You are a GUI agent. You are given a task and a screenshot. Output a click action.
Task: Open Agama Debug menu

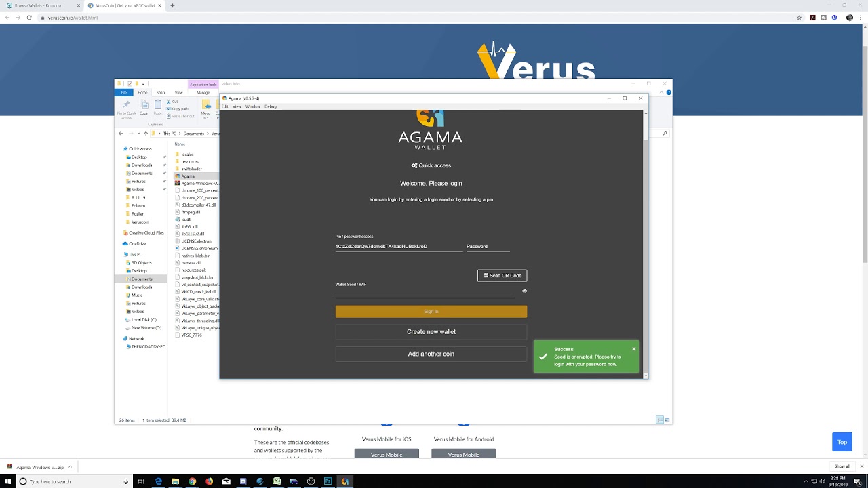click(x=271, y=106)
